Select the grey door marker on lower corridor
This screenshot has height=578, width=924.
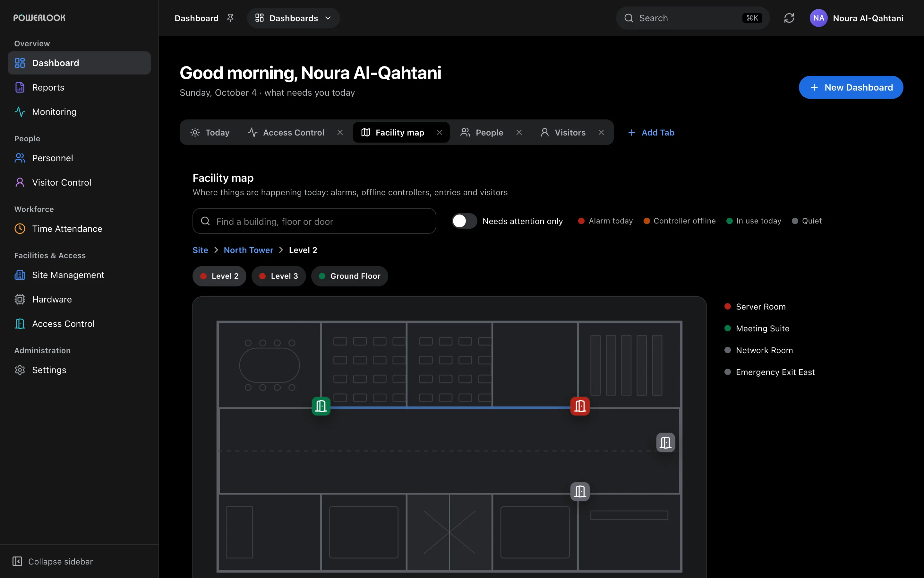point(580,491)
